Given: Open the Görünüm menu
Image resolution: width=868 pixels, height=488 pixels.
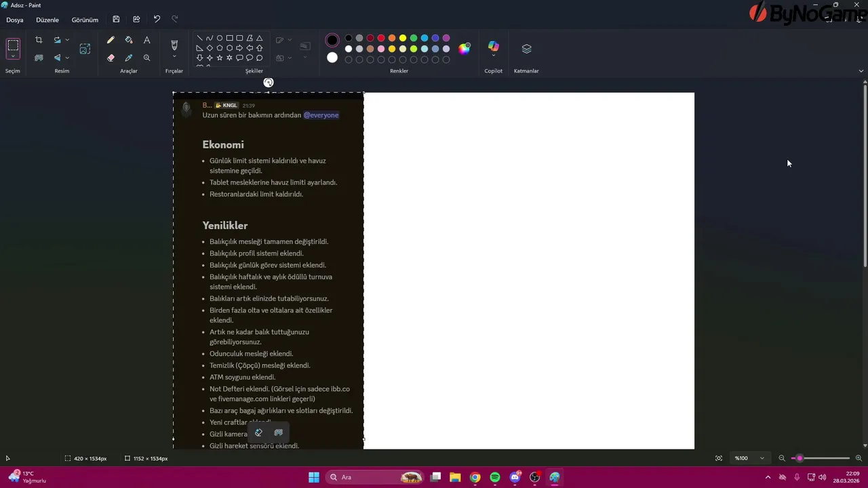Looking at the screenshot, I should click(85, 20).
